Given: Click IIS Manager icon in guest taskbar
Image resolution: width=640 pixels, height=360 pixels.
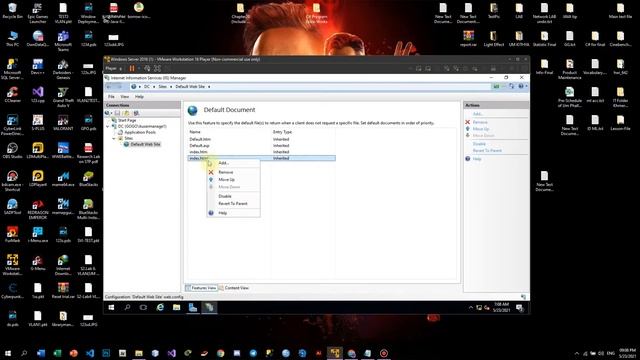Looking at the screenshot, I should click(209, 307).
